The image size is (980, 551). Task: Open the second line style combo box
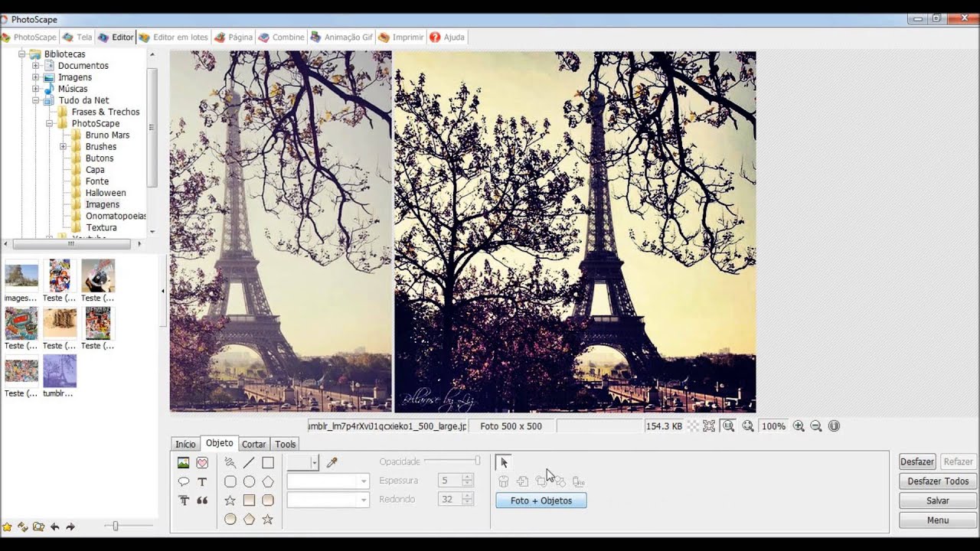tap(328, 500)
